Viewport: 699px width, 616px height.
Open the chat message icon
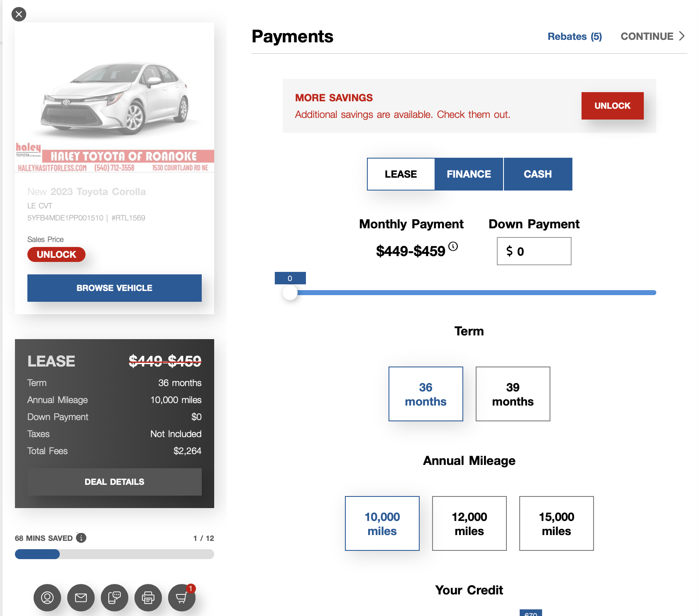(115, 598)
